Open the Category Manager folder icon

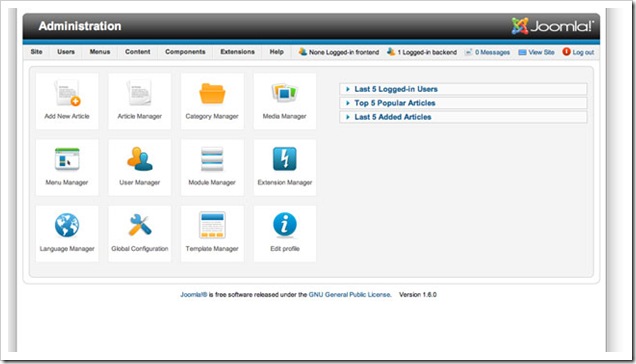212,93
